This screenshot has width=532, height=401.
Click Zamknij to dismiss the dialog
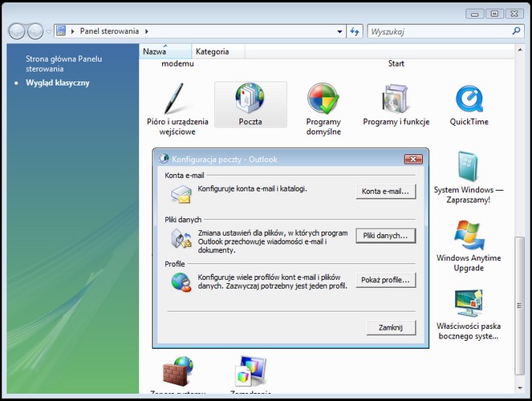tap(391, 327)
